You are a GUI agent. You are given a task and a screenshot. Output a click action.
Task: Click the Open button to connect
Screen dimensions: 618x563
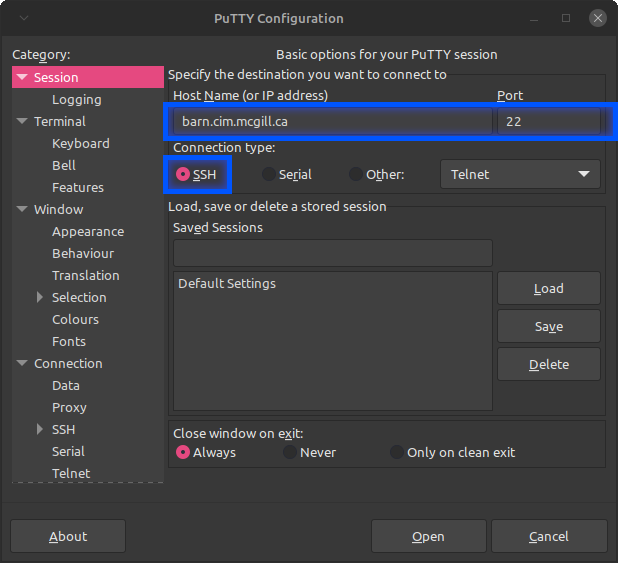(x=428, y=537)
